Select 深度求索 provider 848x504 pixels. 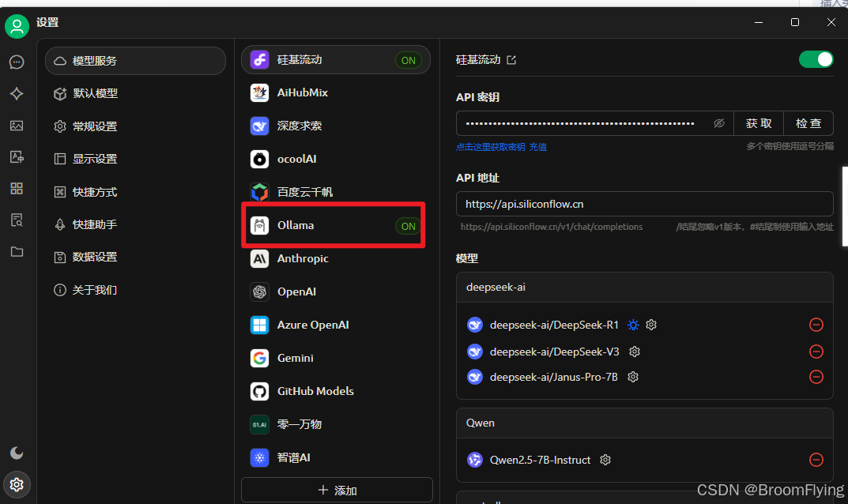(335, 126)
